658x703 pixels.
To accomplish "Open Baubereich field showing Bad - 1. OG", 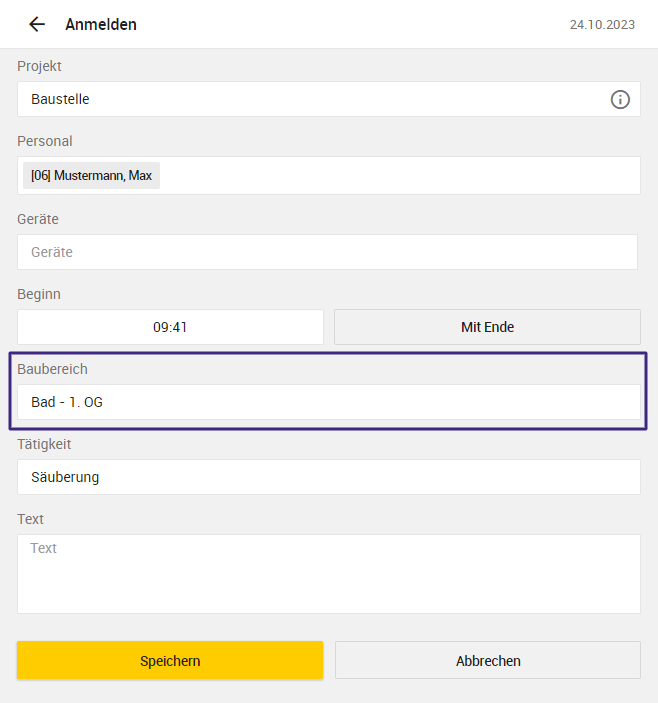I will point(329,402).
